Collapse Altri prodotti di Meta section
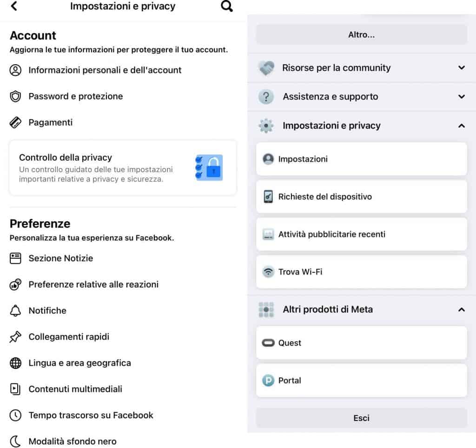The image size is (476, 448). 461,309
